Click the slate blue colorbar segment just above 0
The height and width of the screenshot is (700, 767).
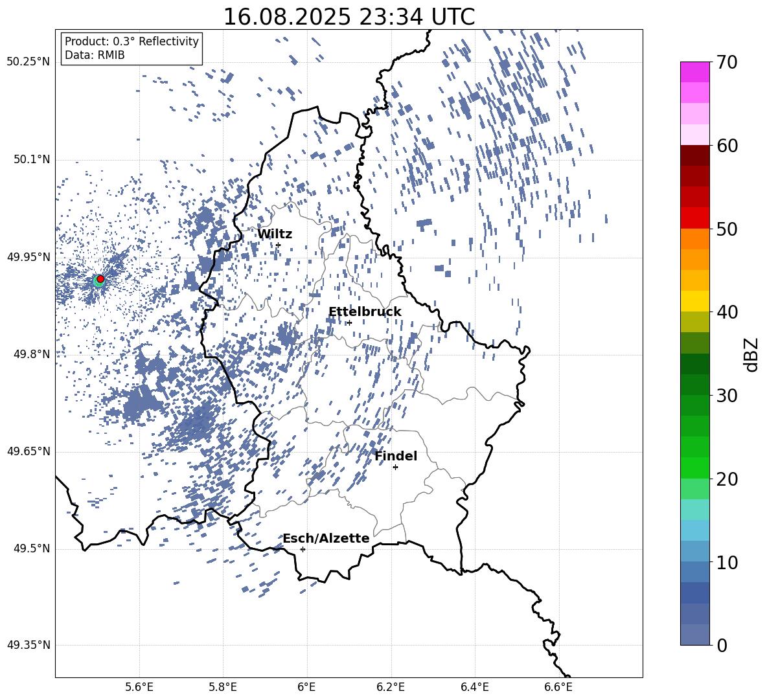click(x=695, y=635)
